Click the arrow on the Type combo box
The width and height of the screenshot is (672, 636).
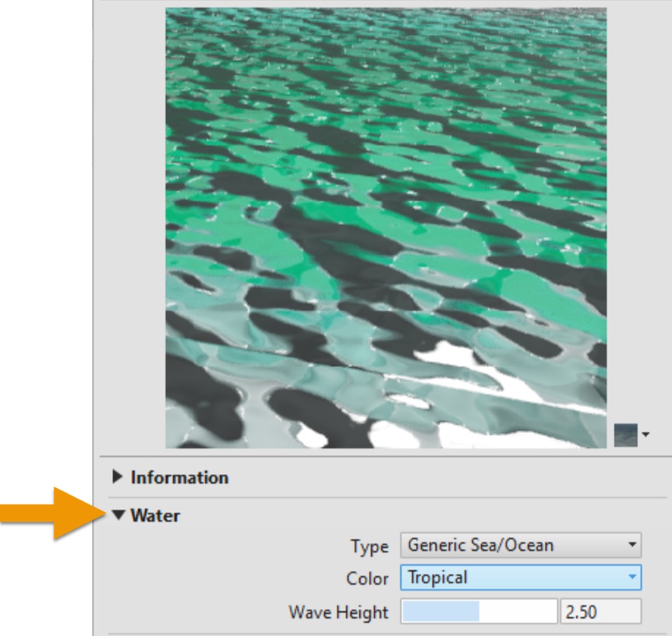click(631, 545)
